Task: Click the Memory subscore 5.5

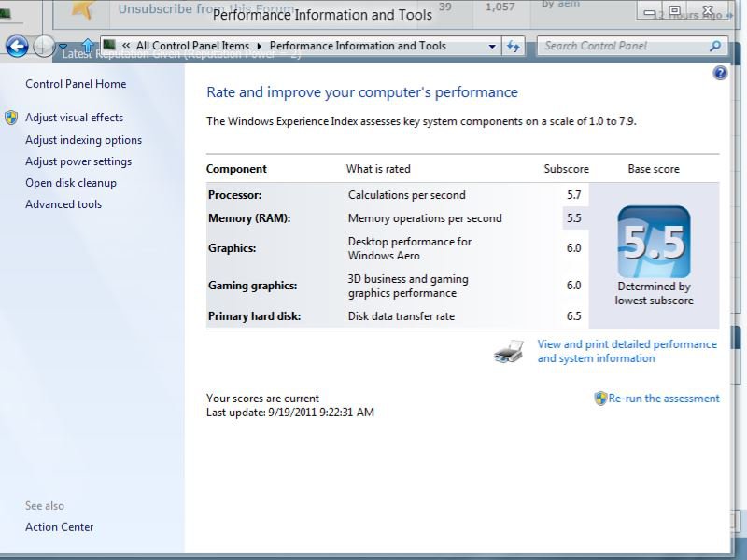Action: click(x=573, y=218)
